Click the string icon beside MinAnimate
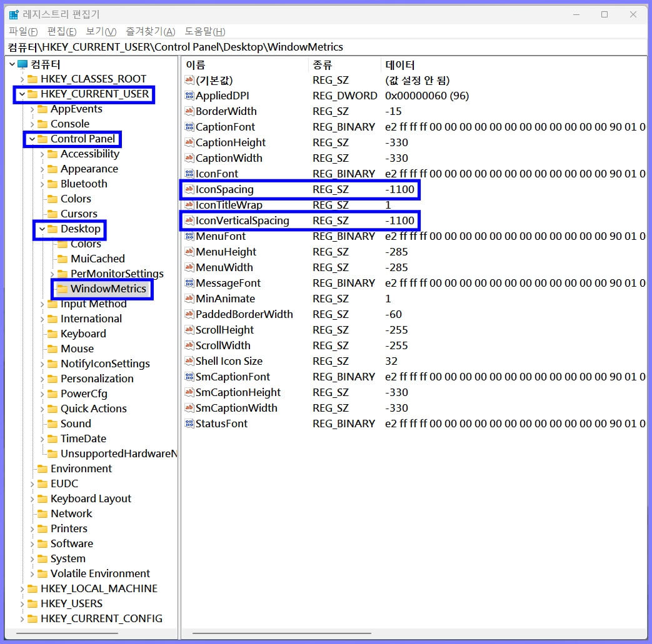The image size is (652, 644). pos(189,299)
